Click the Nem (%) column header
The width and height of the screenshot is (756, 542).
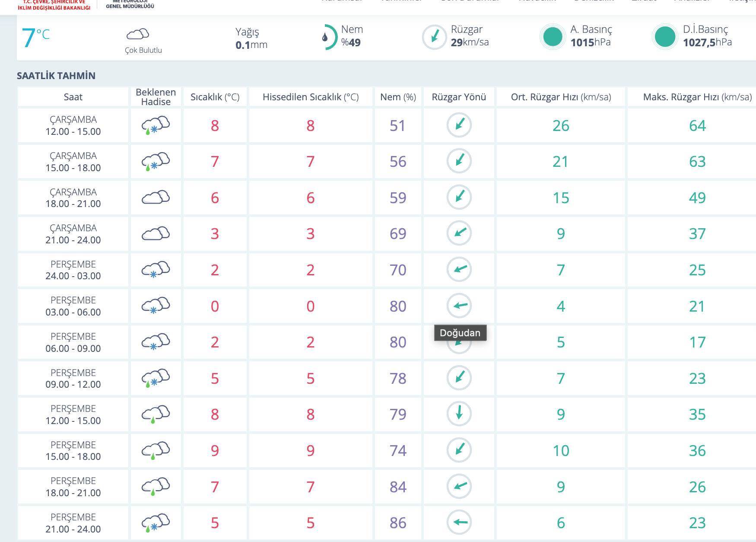click(x=398, y=97)
